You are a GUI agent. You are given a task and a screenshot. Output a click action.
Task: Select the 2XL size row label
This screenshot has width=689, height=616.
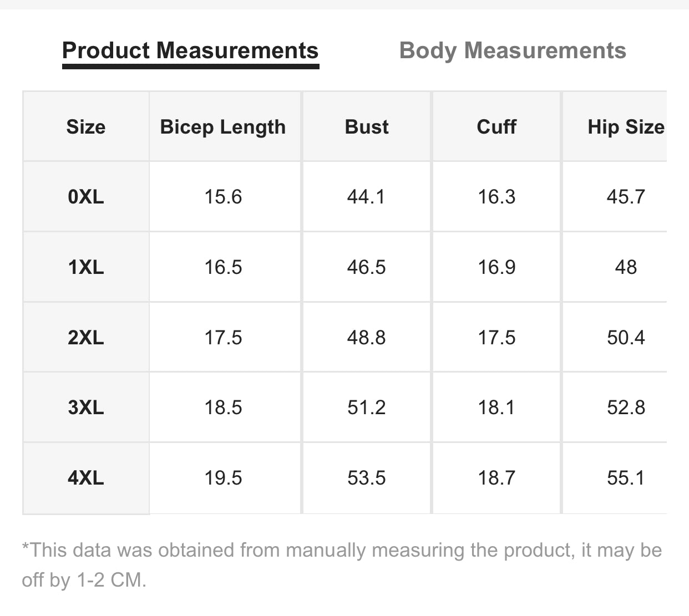[86, 338]
